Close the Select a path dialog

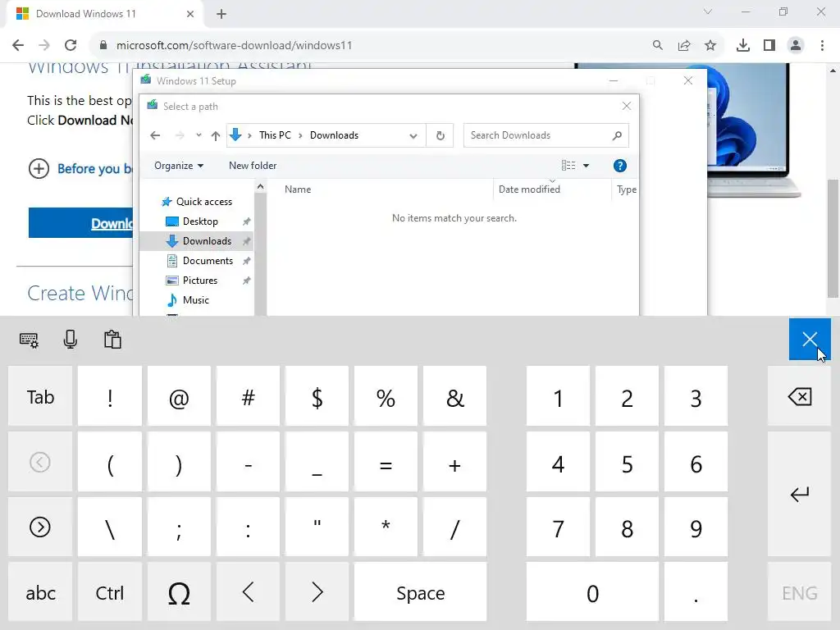pyautogui.click(x=626, y=106)
